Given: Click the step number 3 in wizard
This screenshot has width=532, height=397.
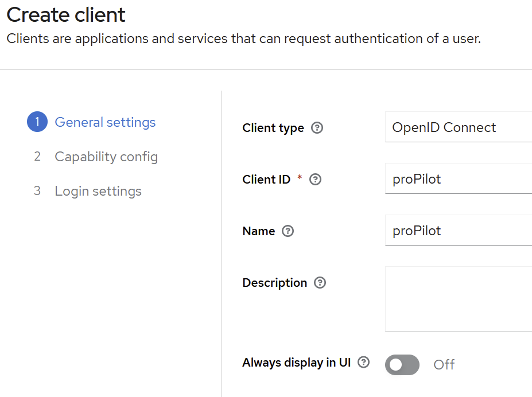Looking at the screenshot, I should point(37,191).
